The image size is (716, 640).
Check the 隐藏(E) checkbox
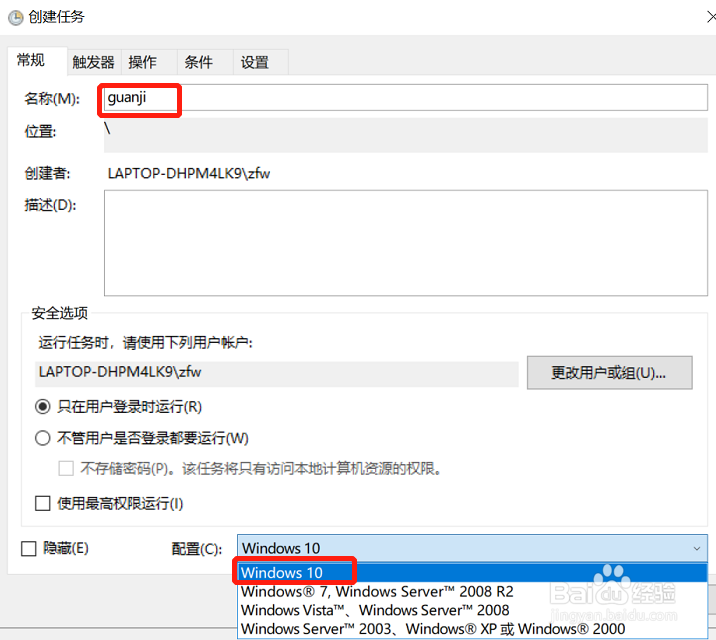click(29, 548)
